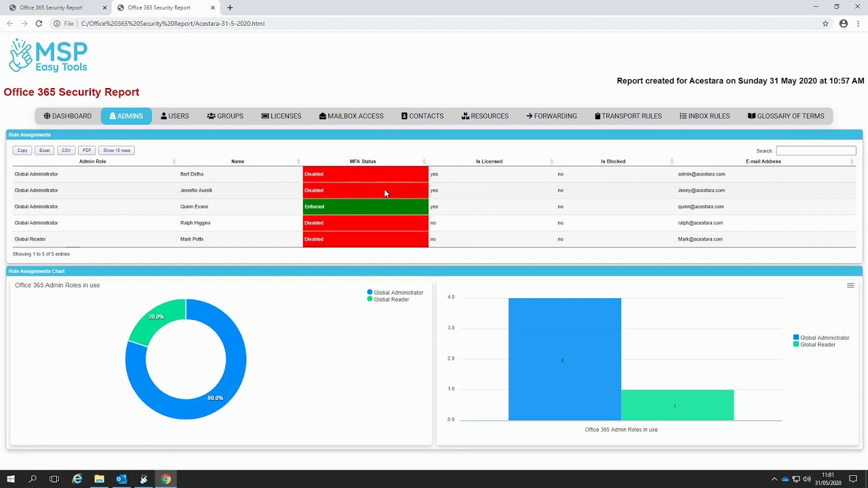Viewport: 868px width, 488px height.
Task: Click the name Ralph Higgins
Action: tap(195, 223)
